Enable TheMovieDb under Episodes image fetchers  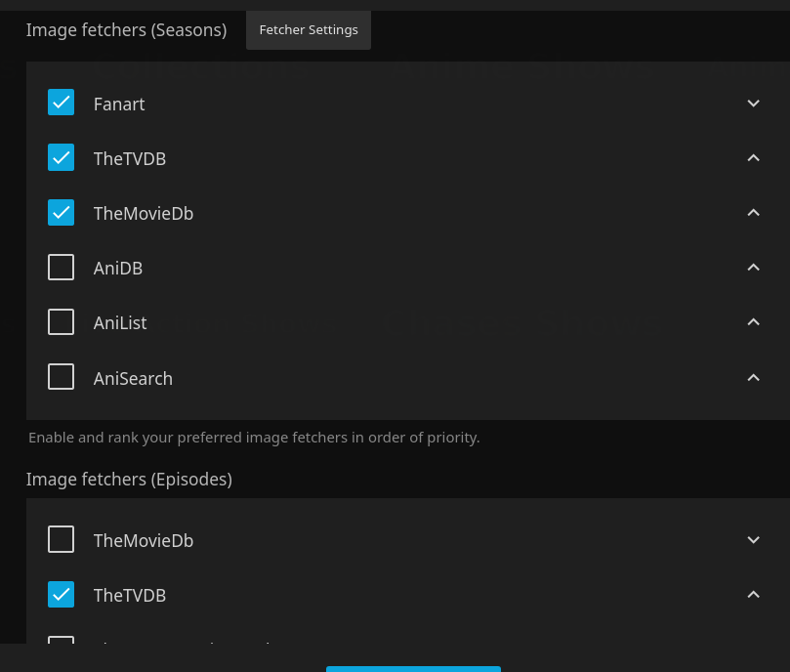coord(62,539)
